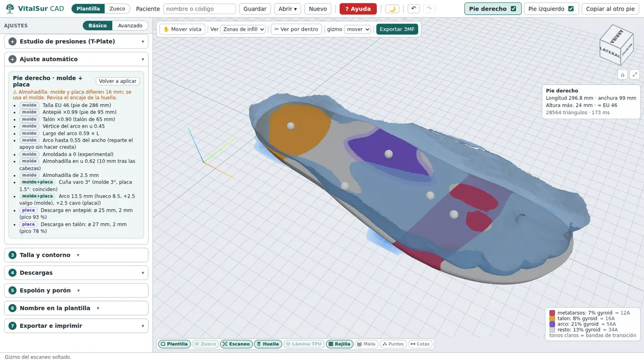Click Copiar al otro pie button

[610, 9]
